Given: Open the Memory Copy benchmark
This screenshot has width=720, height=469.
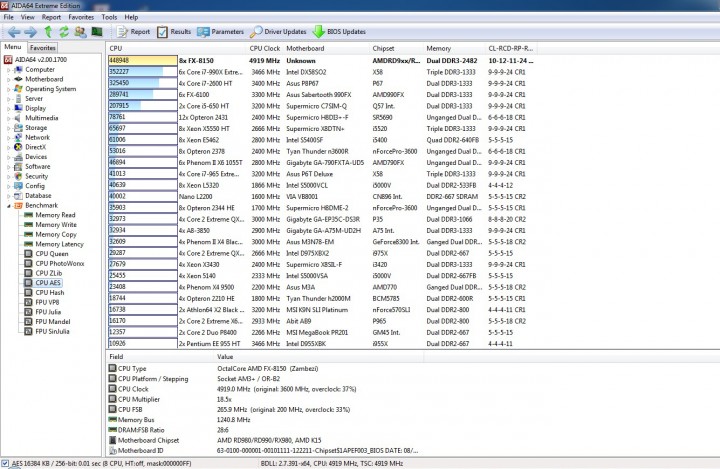Looking at the screenshot, I should 56,234.
